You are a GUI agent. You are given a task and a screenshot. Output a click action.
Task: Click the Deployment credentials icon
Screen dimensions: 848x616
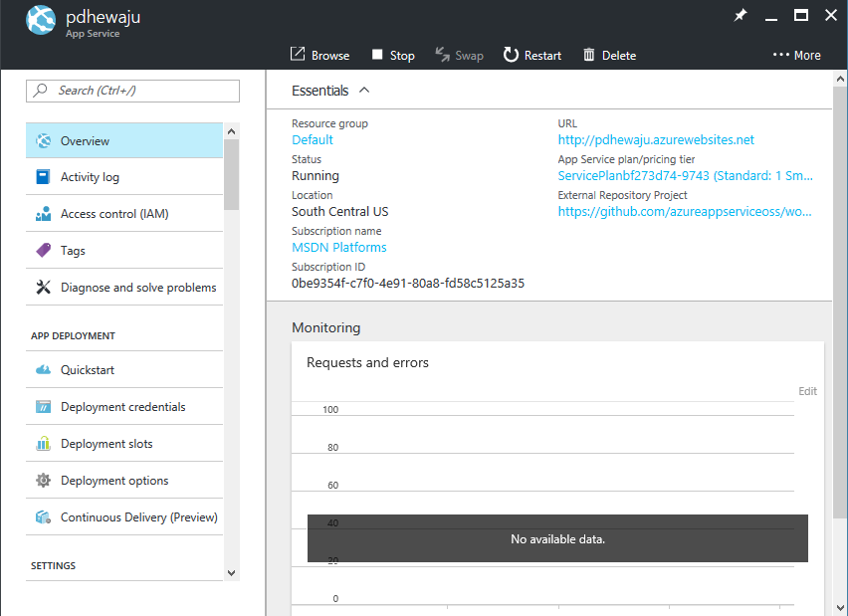[43, 406]
